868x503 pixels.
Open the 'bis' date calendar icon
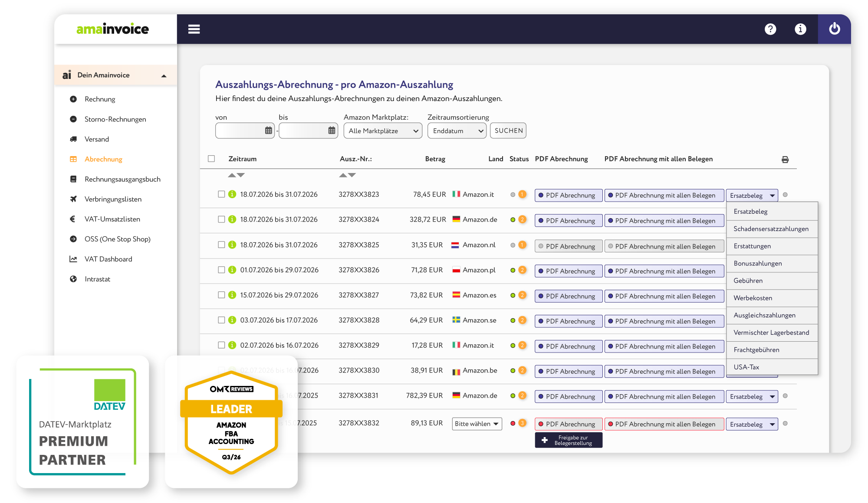[x=332, y=131]
